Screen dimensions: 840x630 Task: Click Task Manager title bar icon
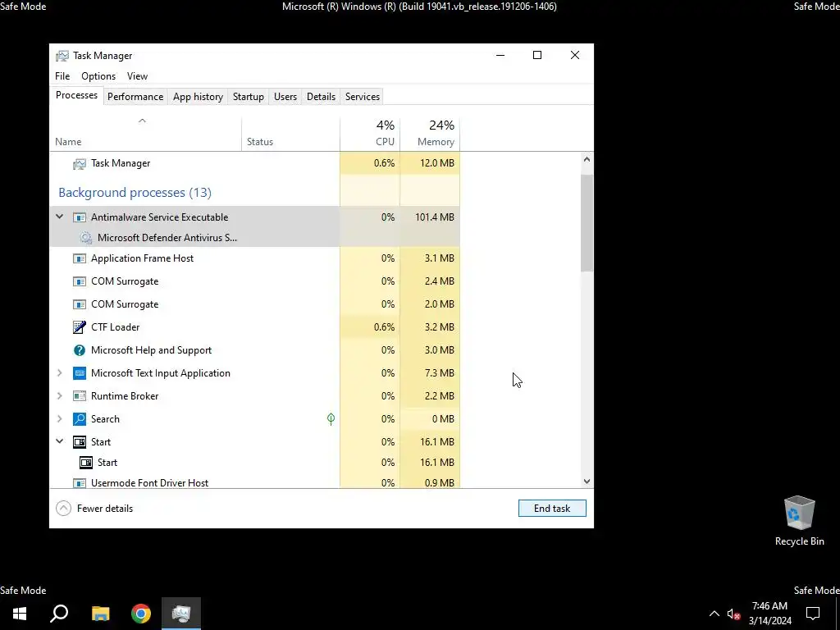62,56
